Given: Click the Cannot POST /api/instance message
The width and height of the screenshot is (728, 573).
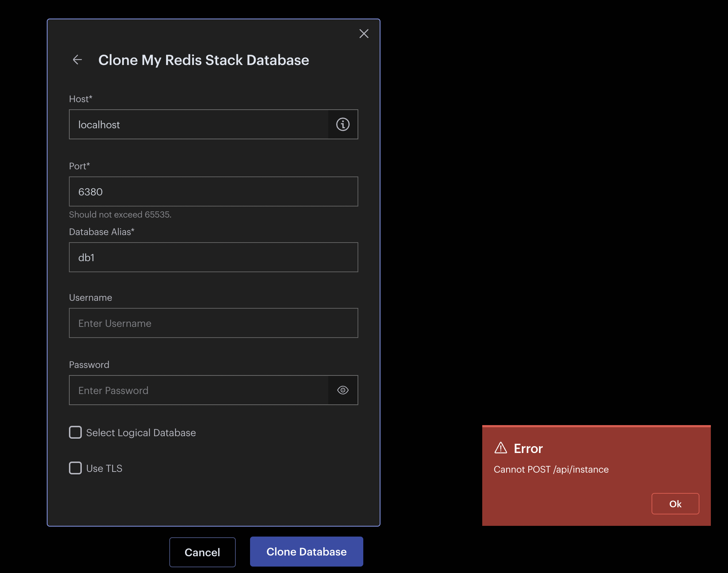Looking at the screenshot, I should tap(551, 469).
